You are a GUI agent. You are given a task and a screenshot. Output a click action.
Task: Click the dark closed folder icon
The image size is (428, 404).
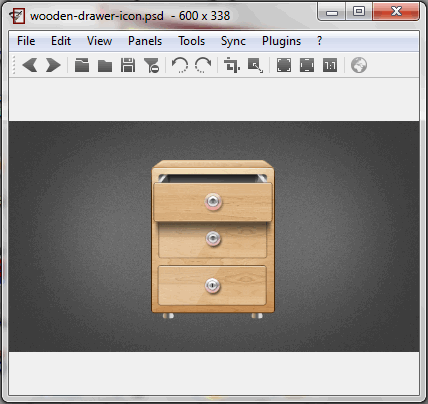click(x=105, y=65)
